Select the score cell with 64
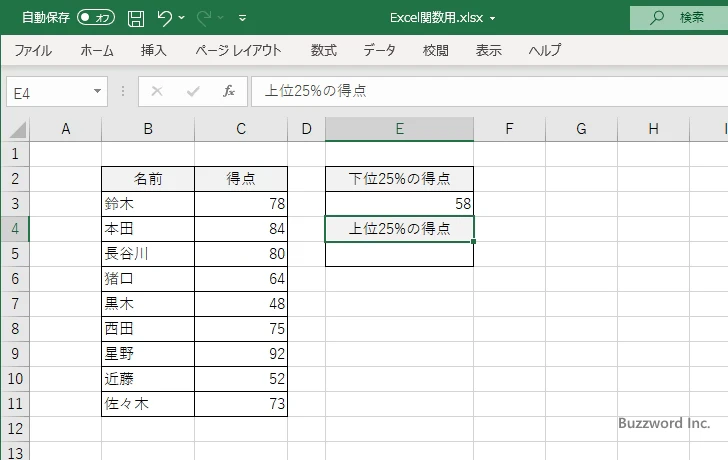 240,279
